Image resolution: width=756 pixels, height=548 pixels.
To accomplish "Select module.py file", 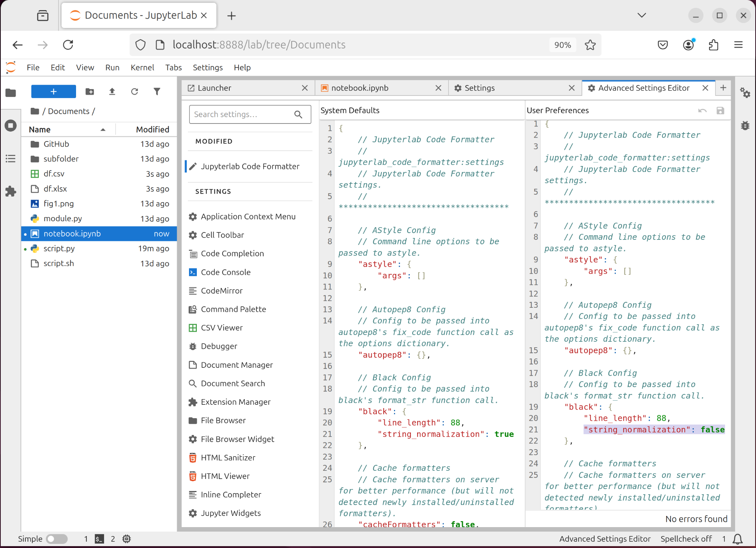I will coord(99,219).
